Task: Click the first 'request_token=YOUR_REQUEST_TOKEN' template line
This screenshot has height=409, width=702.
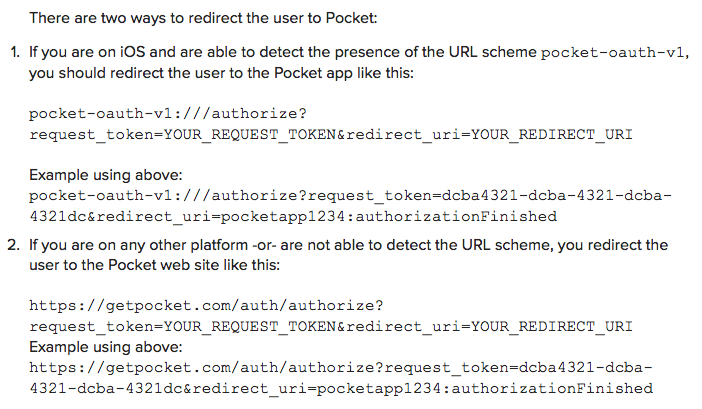Action: 331,134
